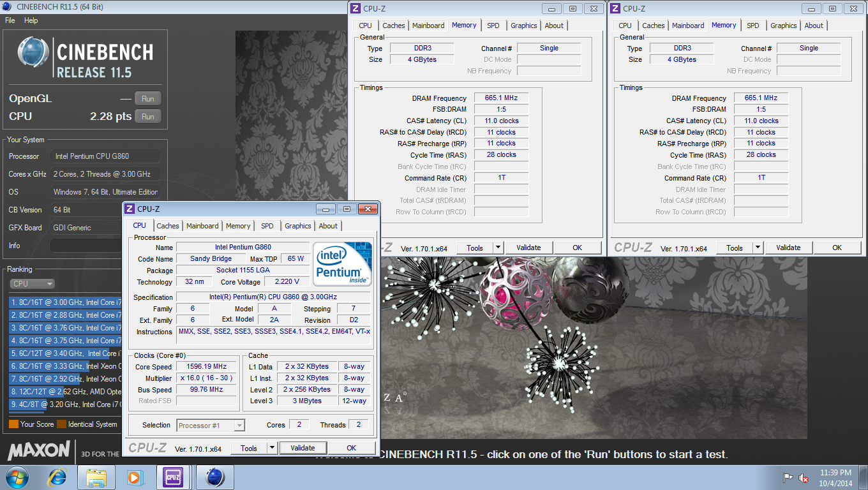Expand the Tools arrow in middle CPU-Z window
Image resolution: width=868 pixels, height=490 pixels.
point(498,248)
